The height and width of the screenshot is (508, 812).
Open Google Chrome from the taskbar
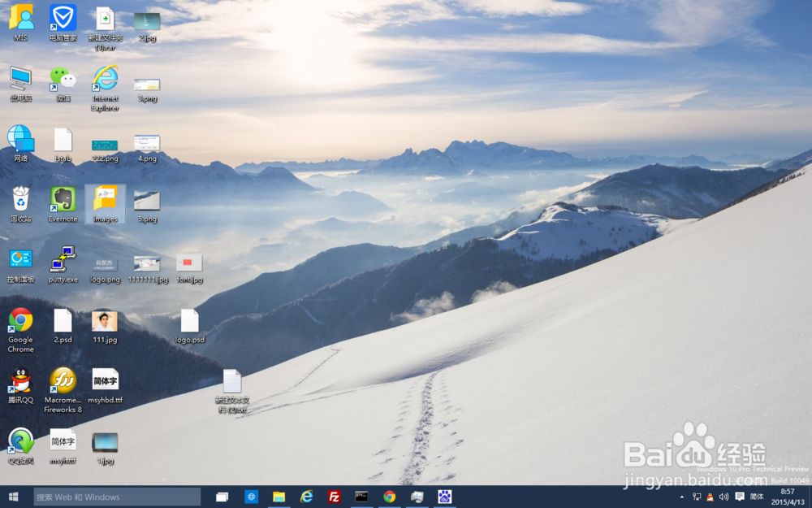coord(390,497)
